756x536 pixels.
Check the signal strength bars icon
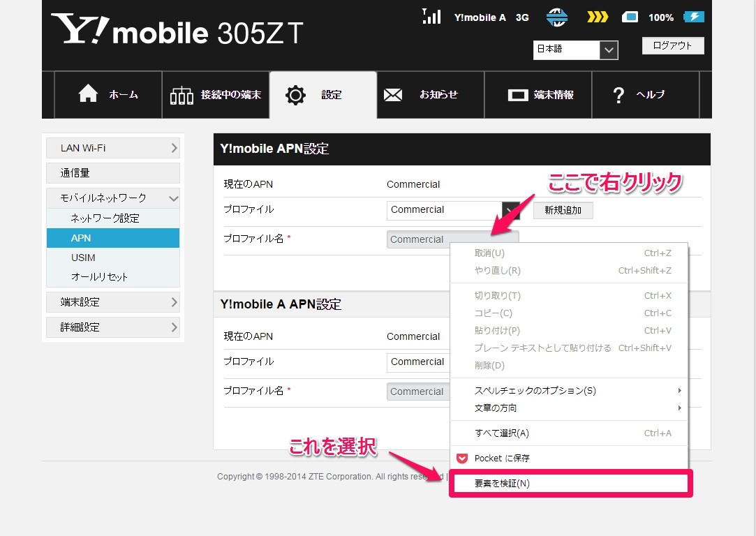tap(431, 16)
